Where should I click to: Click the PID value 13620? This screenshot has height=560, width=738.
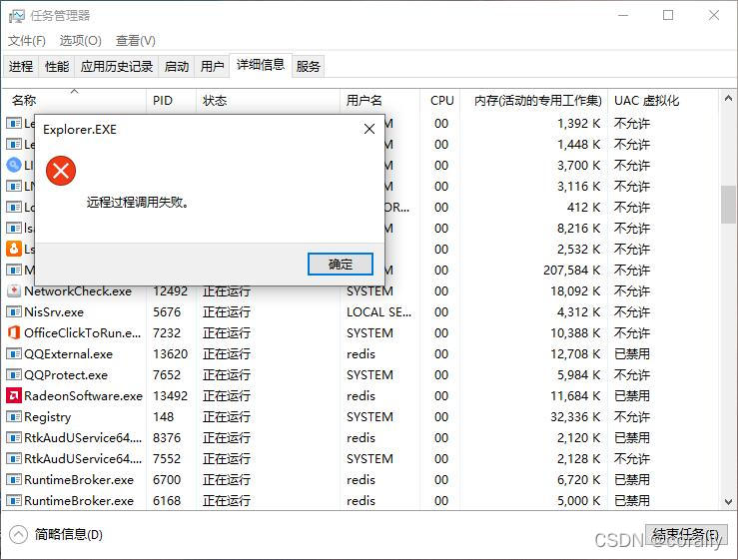click(x=170, y=354)
